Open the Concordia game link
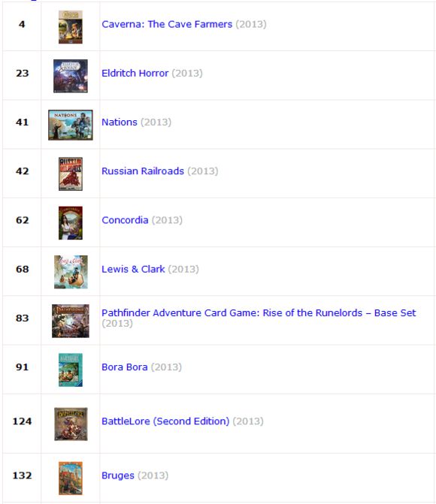 tap(125, 220)
